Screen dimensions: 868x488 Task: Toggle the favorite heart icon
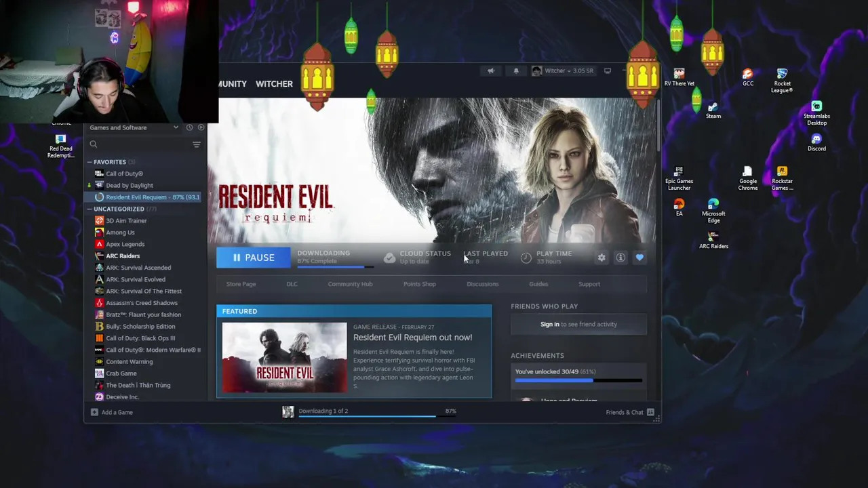tap(639, 258)
